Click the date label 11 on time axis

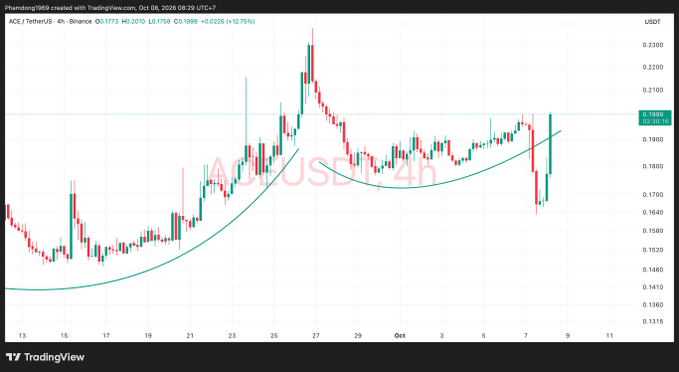610,336
